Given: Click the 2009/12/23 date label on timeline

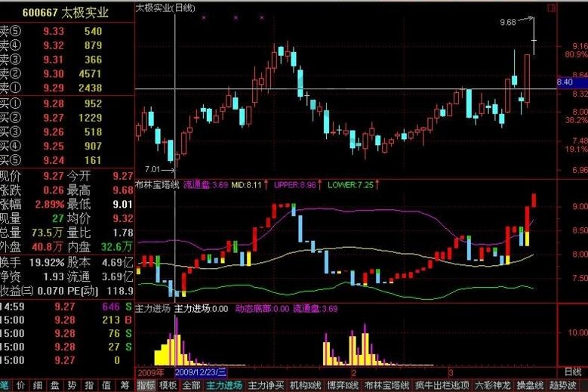Looking at the screenshot, I should pyautogui.click(x=201, y=372).
